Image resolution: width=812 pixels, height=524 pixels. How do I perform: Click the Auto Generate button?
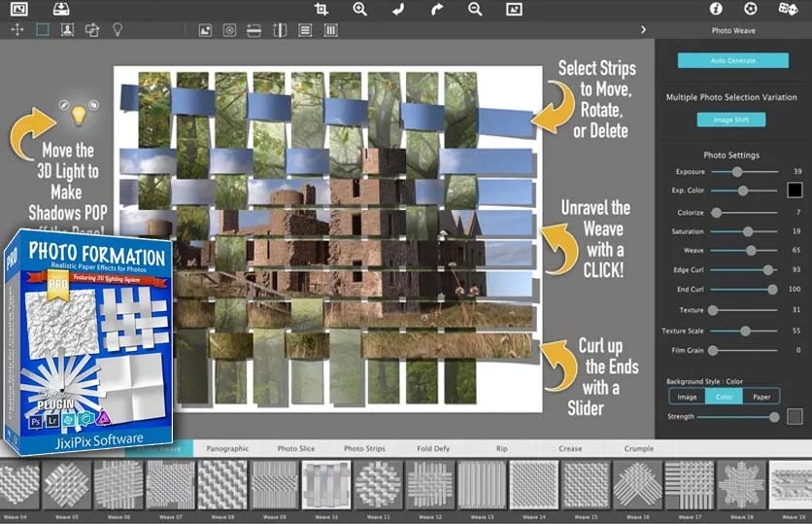[732, 60]
